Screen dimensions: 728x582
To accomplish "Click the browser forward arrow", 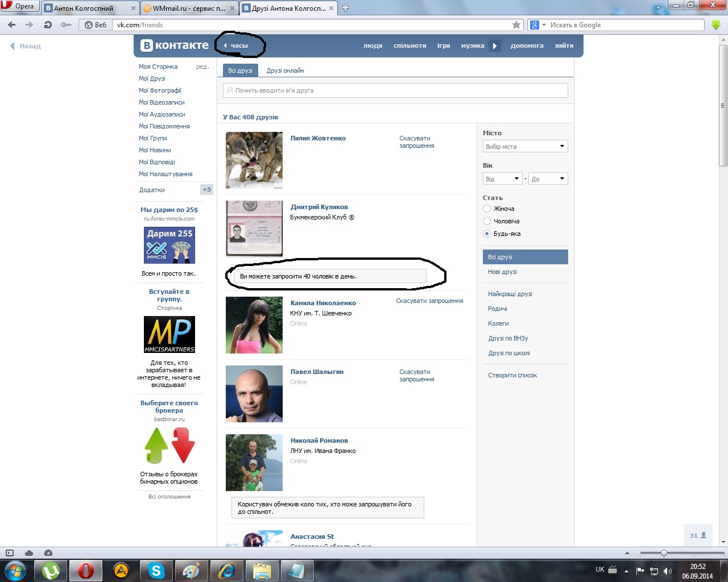I will (30, 25).
